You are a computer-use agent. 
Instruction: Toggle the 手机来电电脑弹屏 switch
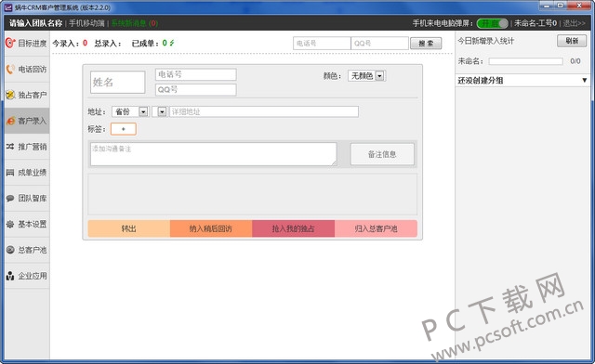pyautogui.click(x=492, y=23)
